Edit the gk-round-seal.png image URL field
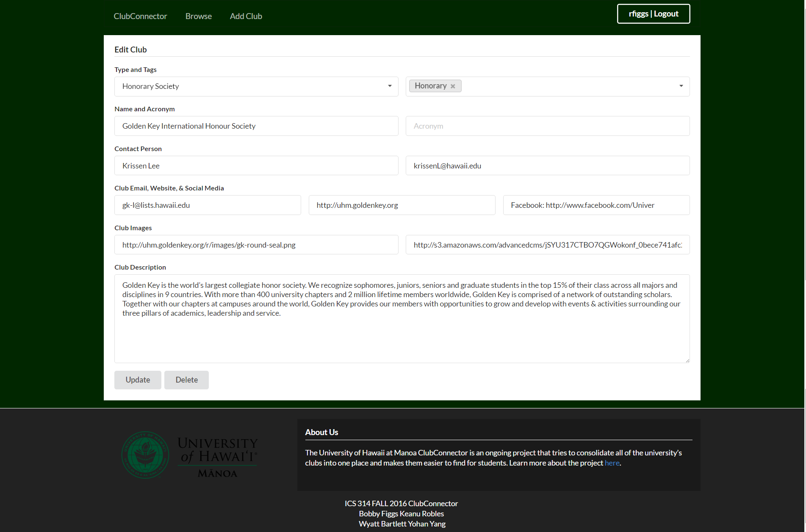 256,245
